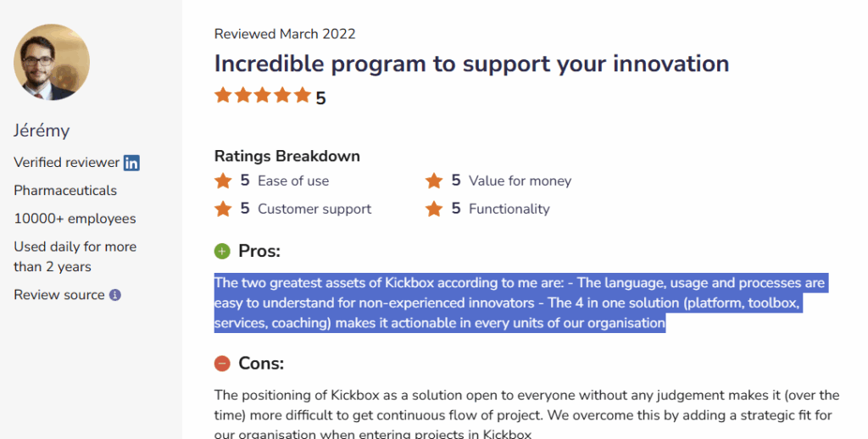
Task: Click the Ease of use star icon
Action: click(223, 181)
